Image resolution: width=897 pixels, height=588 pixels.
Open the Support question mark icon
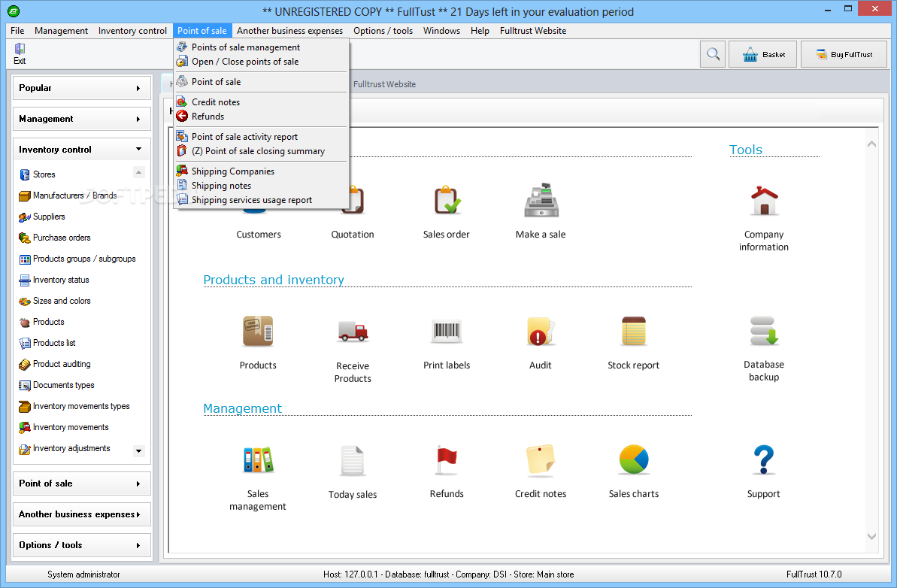coord(764,460)
